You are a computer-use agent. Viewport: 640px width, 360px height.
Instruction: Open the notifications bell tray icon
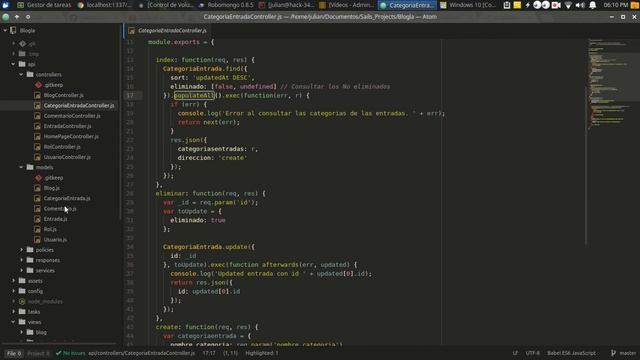click(x=593, y=5)
